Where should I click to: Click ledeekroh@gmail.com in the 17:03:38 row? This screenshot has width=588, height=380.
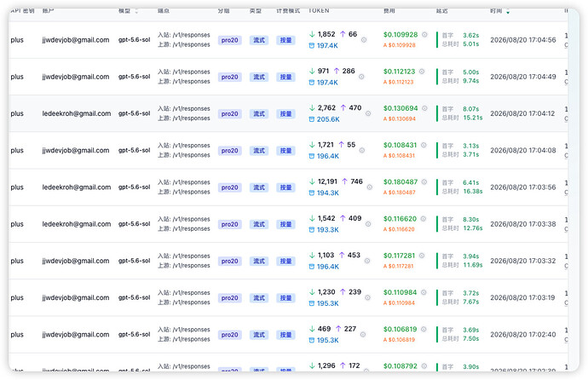coord(77,224)
